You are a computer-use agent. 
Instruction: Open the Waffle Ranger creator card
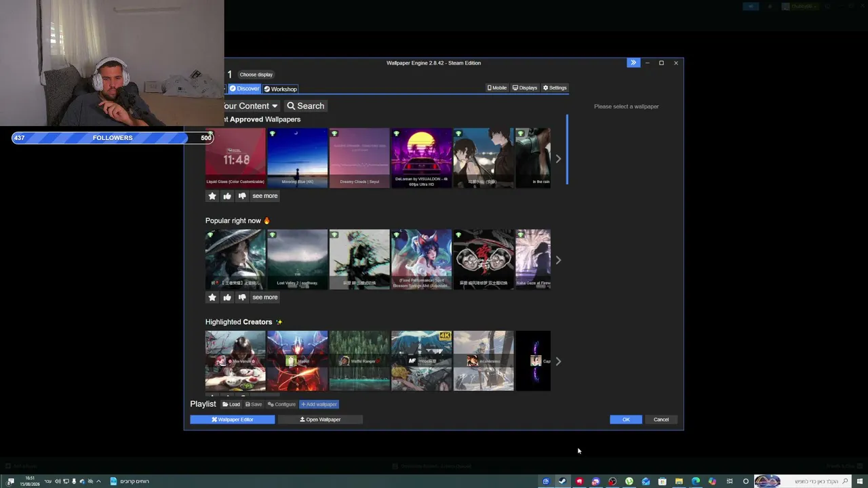359,361
